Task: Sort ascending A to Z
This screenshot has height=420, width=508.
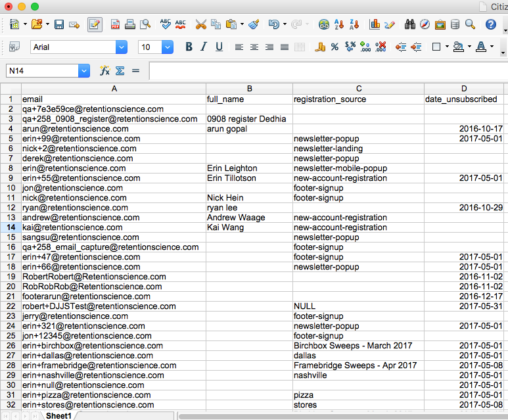Action: (x=339, y=24)
